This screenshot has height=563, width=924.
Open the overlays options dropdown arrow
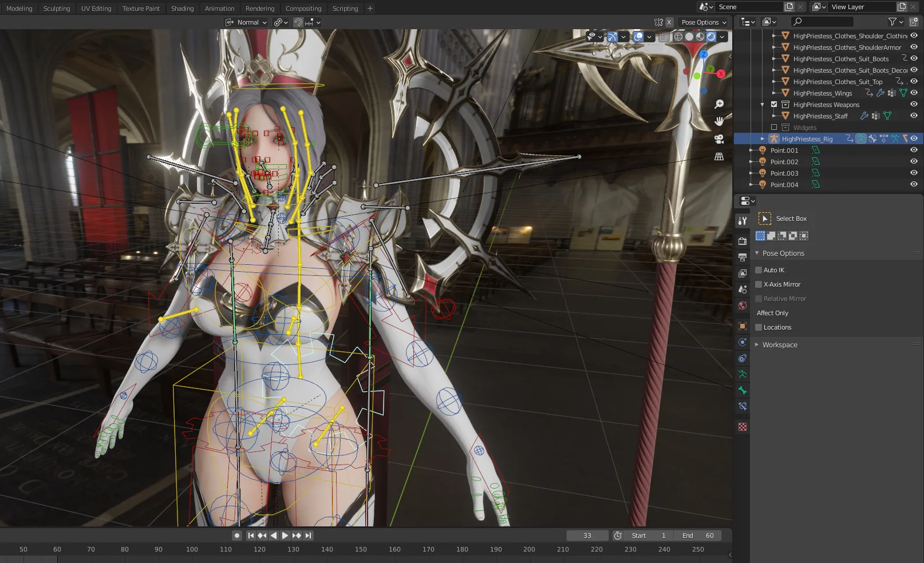pyautogui.click(x=649, y=37)
